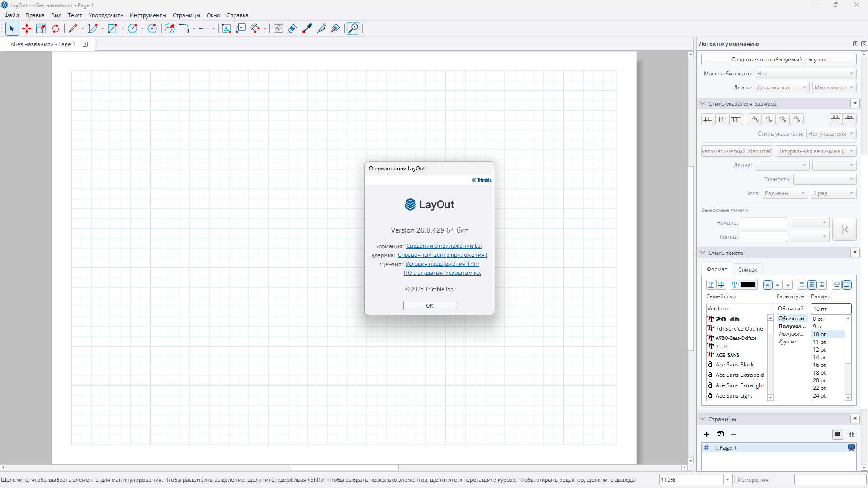This screenshot has height=488, width=868.
Task: Open the zoom level 115% dropdown
Action: [x=727, y=480]
